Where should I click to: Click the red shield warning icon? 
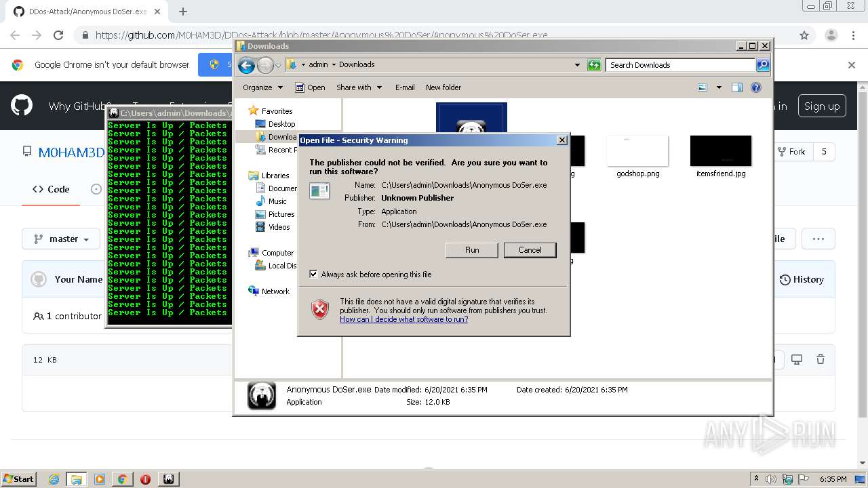pyautogui.click(x=320, y=309)
